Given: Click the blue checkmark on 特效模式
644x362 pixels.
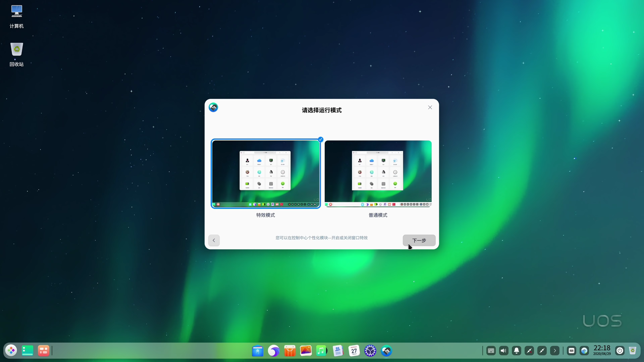Looking at the screenshot, I should (x=321, y=139).
